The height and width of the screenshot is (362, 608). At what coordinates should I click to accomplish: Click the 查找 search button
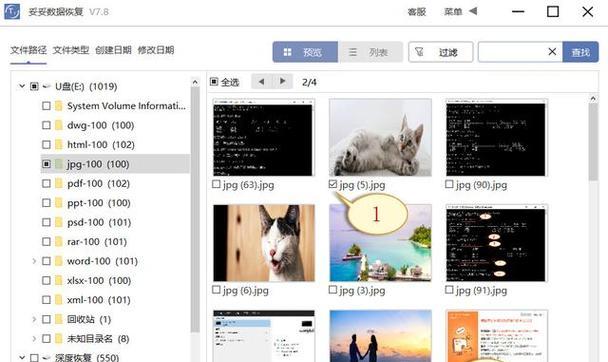coord(580,52)
